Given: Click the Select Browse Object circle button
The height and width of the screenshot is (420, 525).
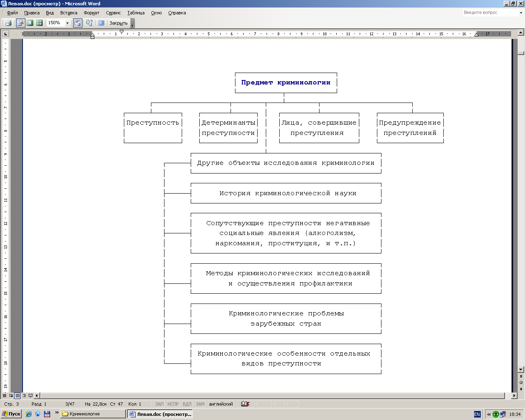Looking at the screenshot, I should (x=521, y=382).
